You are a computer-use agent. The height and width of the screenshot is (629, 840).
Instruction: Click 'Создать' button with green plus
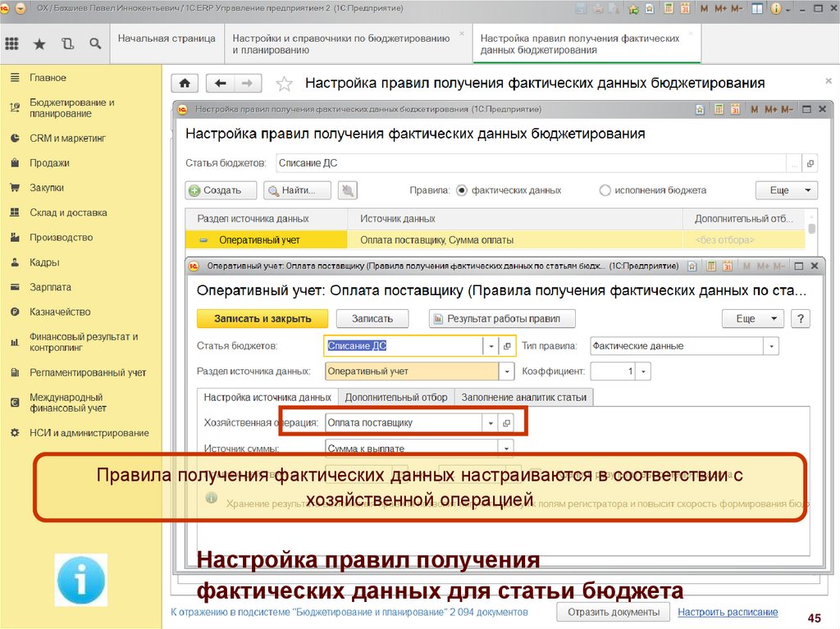click(x=221, y=190)
